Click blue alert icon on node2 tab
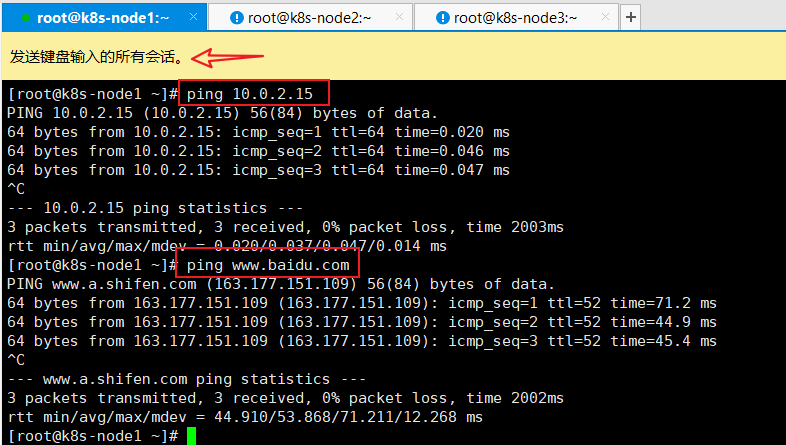The width and height of the screenshot is (786, 445). [237, 18]
